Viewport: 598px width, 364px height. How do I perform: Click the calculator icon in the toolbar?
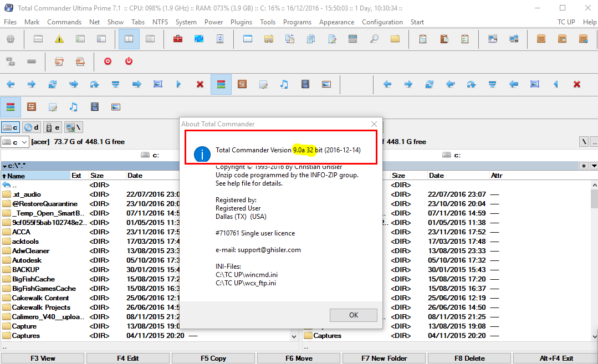tap(353, 39)
